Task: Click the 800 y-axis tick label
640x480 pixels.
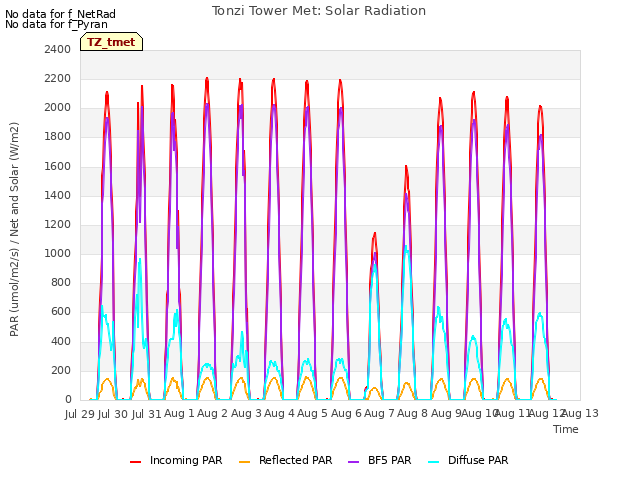Action: [61, 282]
